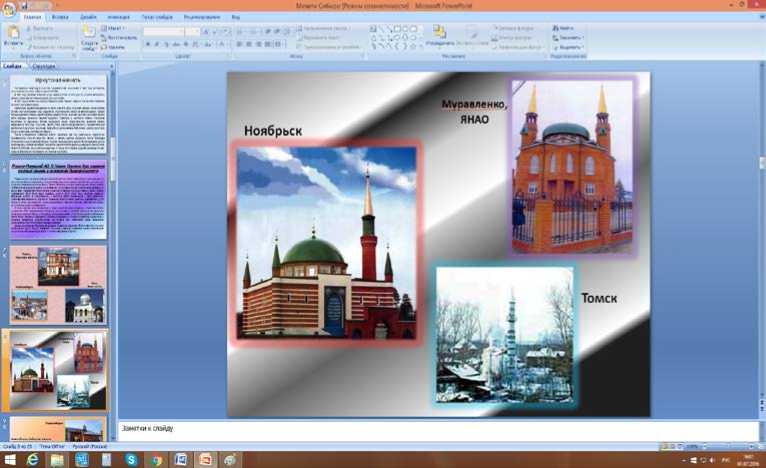Launch Google Chrome from the taskbar
This screenshot has height=468, width=766.
point(157,459)
